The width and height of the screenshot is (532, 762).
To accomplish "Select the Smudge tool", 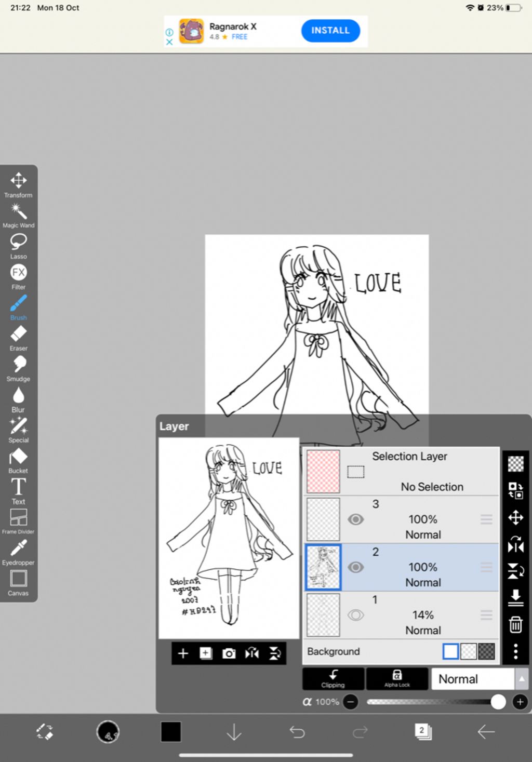I will coord(18,369).
